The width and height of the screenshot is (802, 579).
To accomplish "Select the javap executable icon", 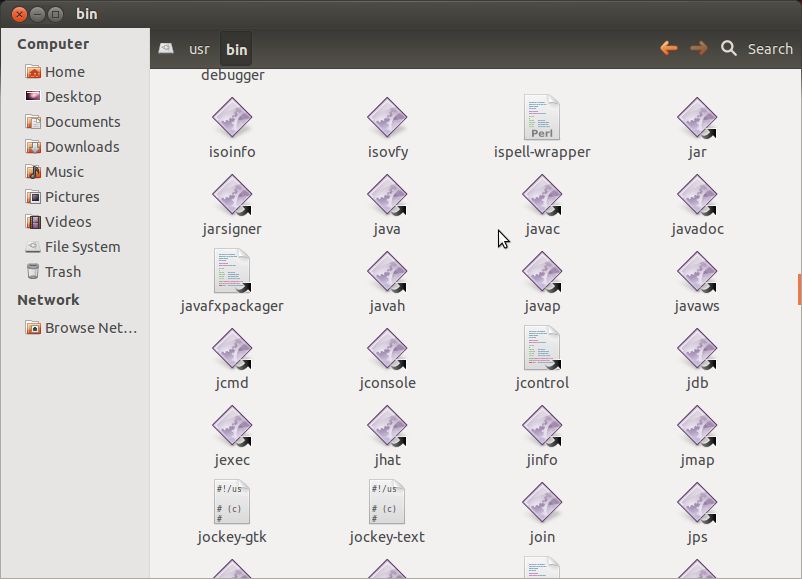I will tap(542, 272).
